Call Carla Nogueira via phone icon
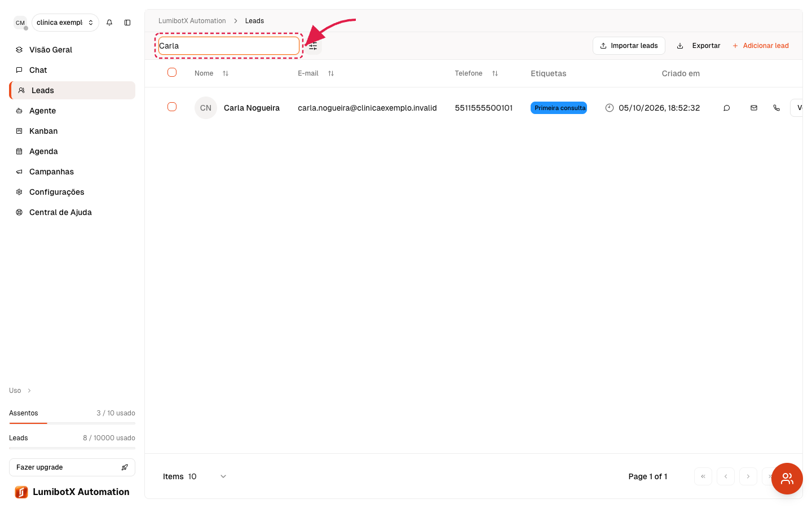This screenshot has width=812, height=508. tap(776, 108)
